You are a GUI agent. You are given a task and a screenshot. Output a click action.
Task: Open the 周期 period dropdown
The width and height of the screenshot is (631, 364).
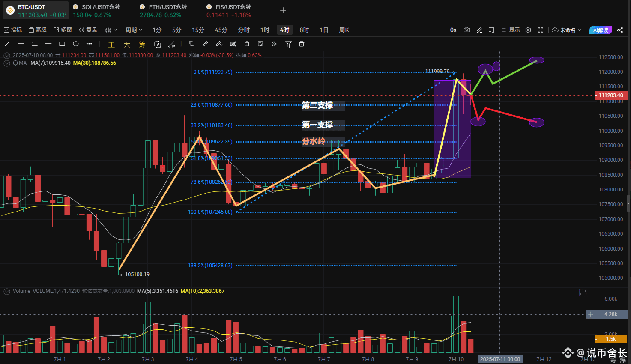[134, 30]
